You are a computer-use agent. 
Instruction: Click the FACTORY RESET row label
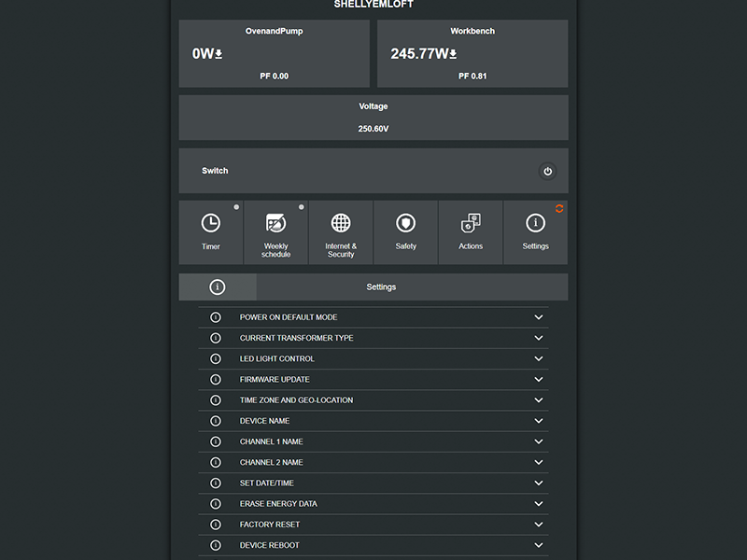270,525
